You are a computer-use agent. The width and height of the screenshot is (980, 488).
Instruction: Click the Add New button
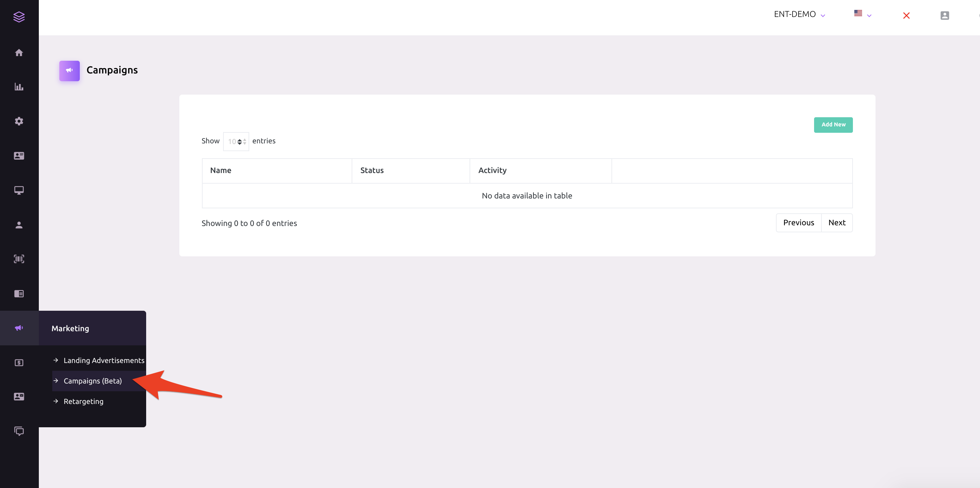click(x=833, y=125)
